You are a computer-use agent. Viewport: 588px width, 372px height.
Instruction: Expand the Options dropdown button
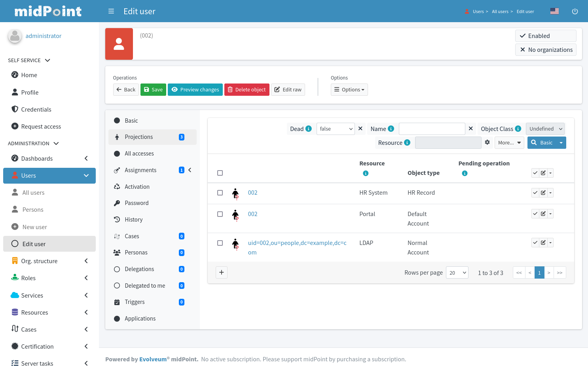coord(349,90)
